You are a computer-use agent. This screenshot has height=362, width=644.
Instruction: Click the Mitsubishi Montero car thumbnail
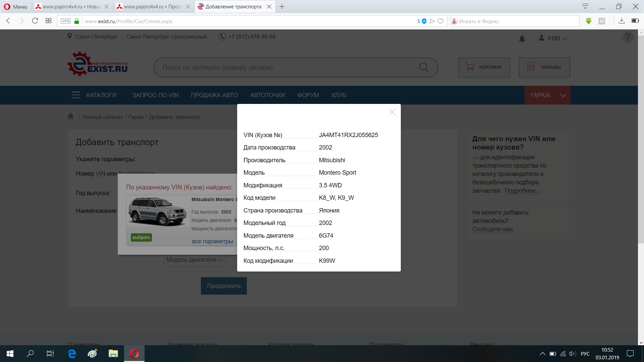point(157,212)
